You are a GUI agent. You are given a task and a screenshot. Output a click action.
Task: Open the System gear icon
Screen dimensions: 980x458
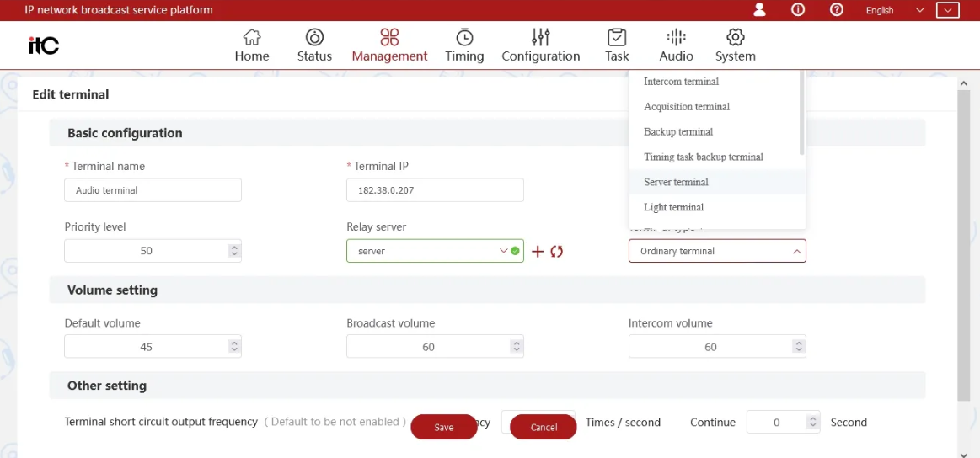tap(736, 38)
